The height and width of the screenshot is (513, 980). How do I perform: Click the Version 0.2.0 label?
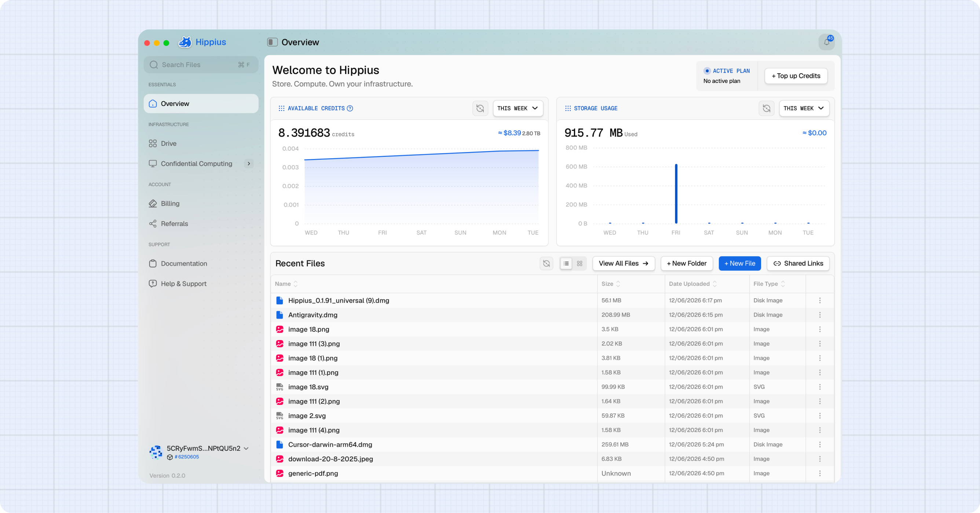point(167,476)
